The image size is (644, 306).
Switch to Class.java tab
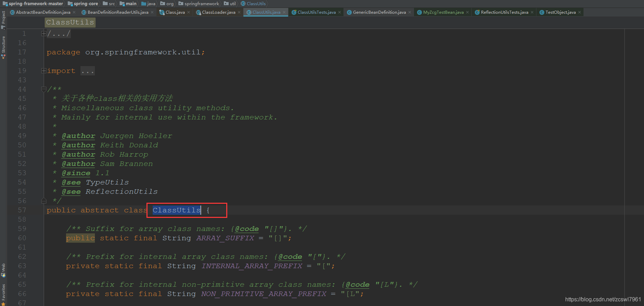175,12
